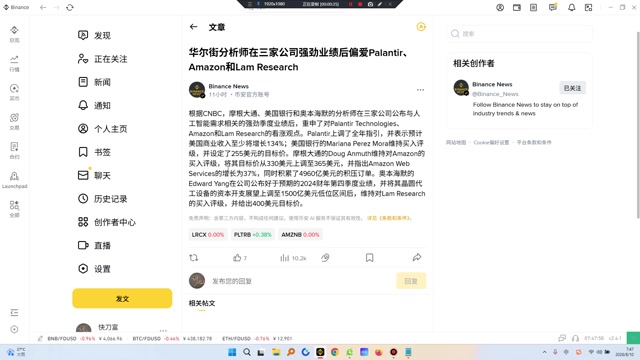Bookmark the article with the bookmark icon
640x360 pixels.
click(369, 258)
